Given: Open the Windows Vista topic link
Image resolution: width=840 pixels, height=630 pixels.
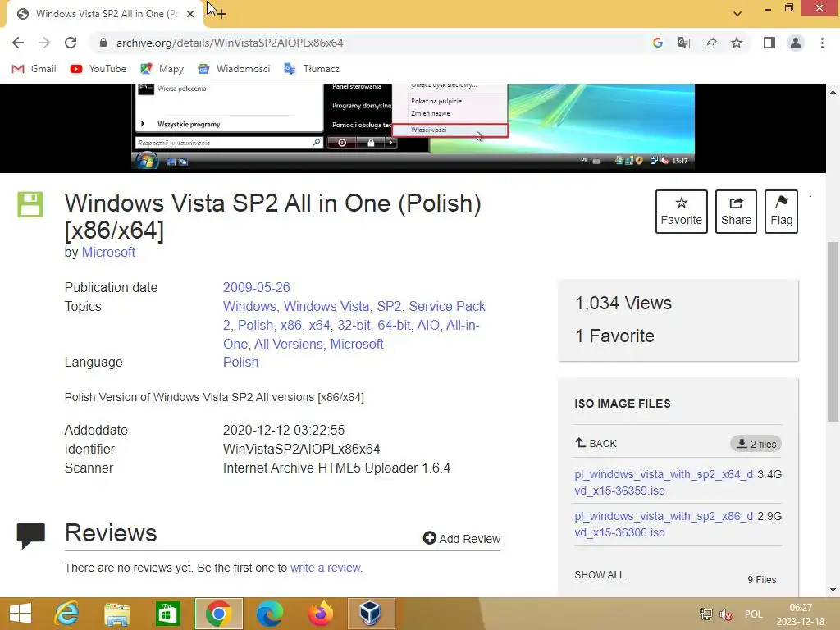Looking at the screenshot, I should (x=326, y=307).
